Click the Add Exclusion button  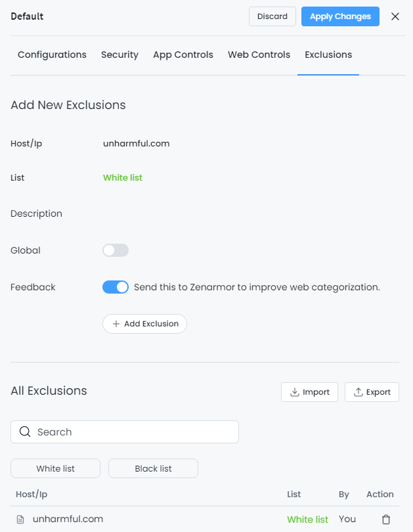click(x=145, y=324)
